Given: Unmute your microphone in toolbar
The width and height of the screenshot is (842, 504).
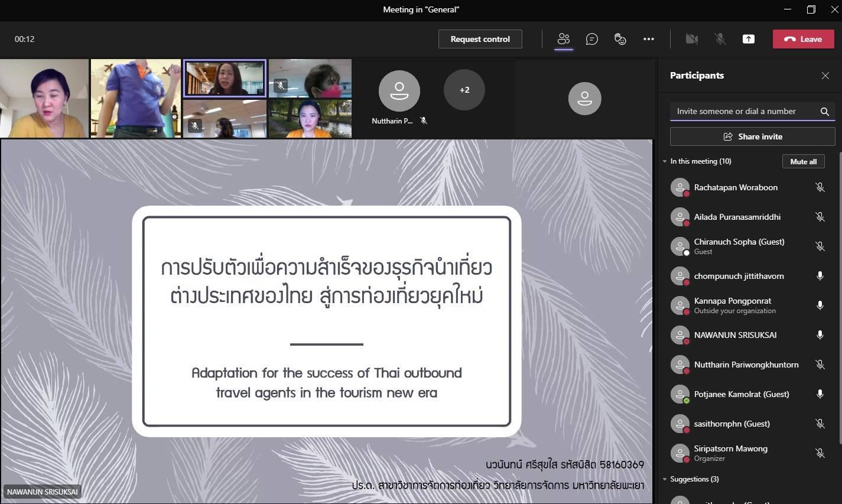Looking at the screenshot, I should [x=720, y=39].
